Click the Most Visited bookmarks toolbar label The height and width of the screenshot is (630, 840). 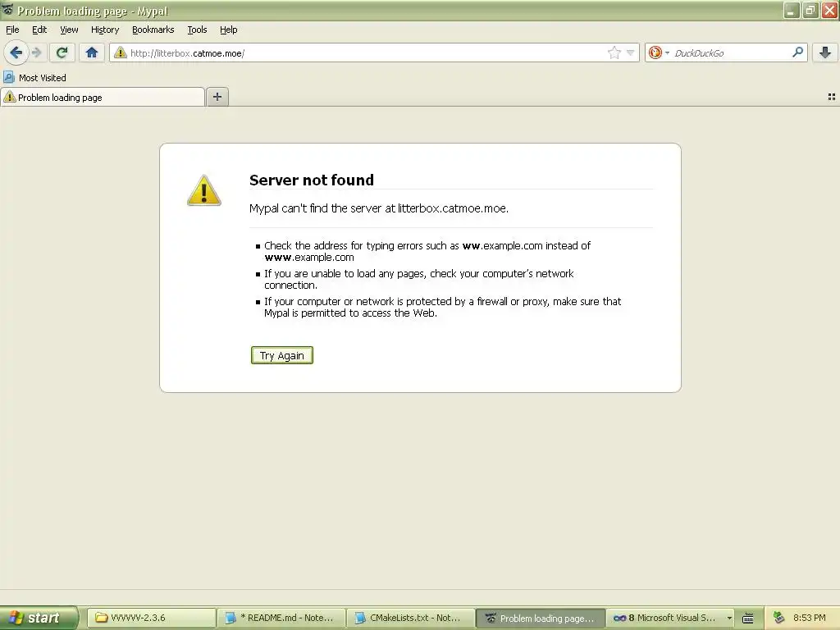43,78
